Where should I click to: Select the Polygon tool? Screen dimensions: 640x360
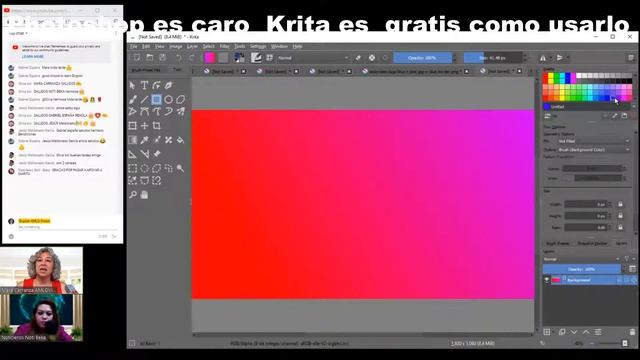coord(180,99)
